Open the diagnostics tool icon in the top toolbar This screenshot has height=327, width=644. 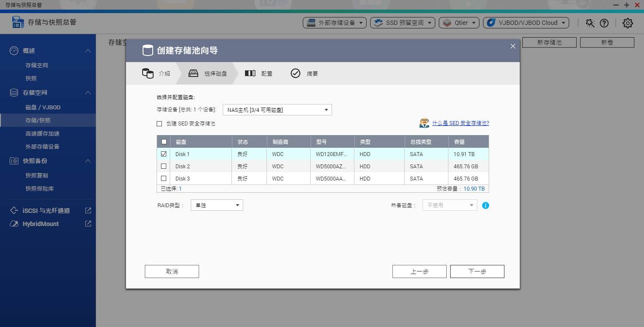coord(590,23)
